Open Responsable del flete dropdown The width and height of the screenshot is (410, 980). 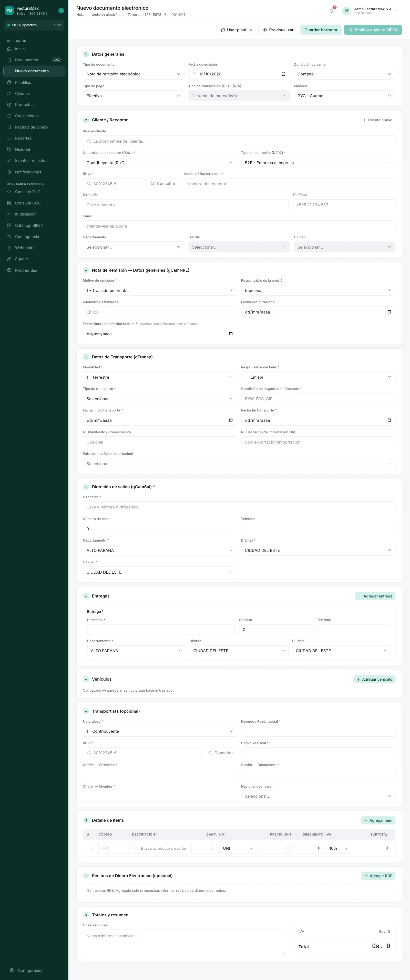pyautogui.click(x=318, y=377)
